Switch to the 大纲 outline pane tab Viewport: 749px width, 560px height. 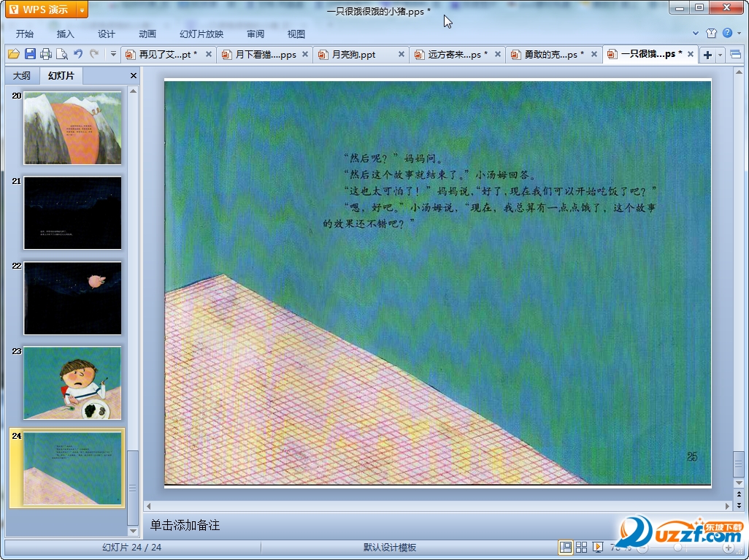21,75
